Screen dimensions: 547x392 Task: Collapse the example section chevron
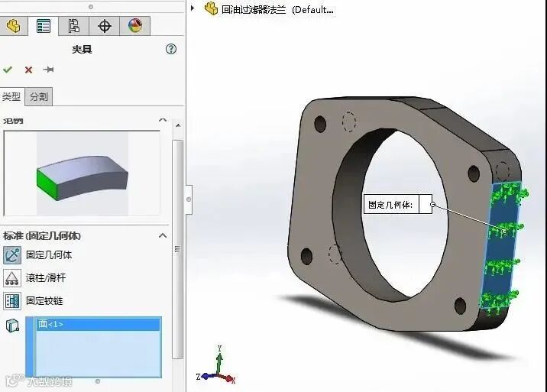163,120
